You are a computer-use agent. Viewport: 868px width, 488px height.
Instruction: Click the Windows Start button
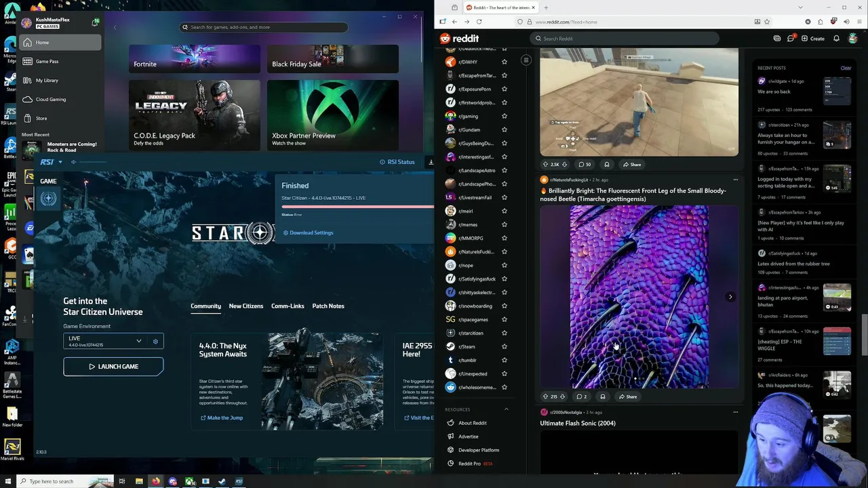pyautogui.click(x=8, y=481)
